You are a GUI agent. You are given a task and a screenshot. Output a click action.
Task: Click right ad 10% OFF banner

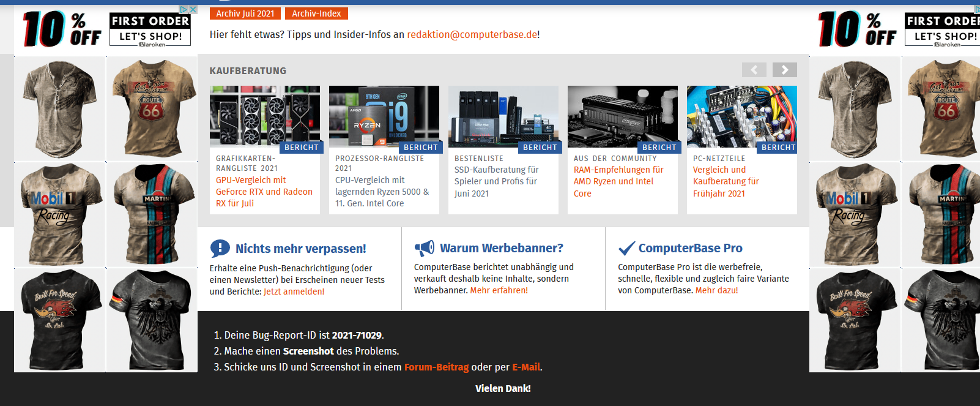click(857, 29)
